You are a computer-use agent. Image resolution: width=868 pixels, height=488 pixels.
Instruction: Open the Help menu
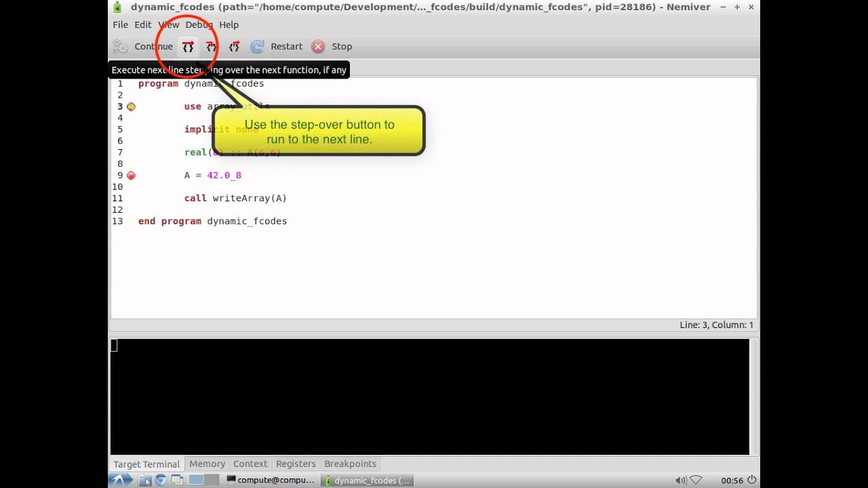[229, 24]
